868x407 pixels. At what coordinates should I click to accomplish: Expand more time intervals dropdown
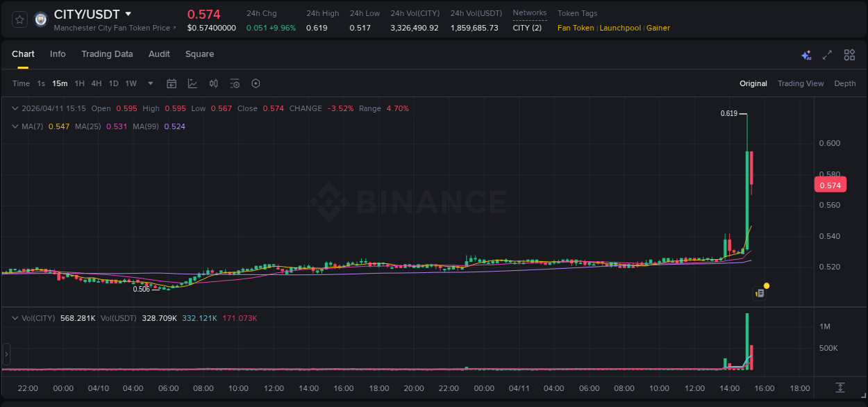[151, 83]
